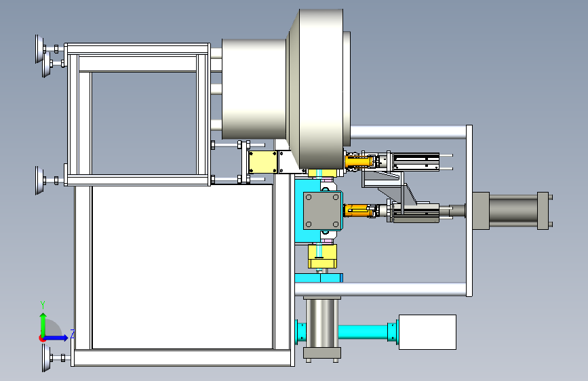Image resolution: width=588 pixels, height=381 pixels.
Task: Click the upper orange coupling
Action: point(359,161)
